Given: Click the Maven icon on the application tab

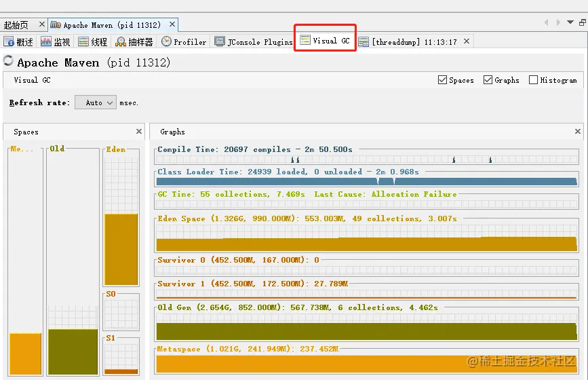Looking at the screenshot, I should click(56, 24).
